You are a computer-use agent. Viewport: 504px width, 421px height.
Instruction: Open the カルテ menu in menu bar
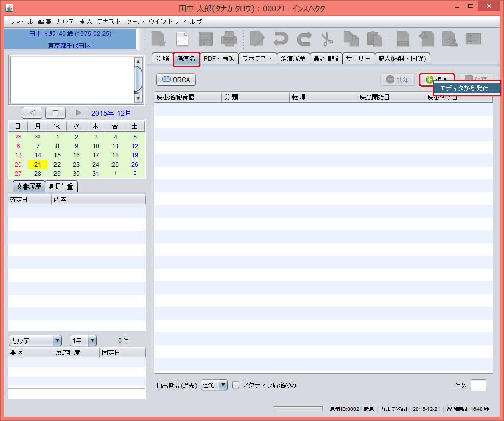tap(65, 22)
